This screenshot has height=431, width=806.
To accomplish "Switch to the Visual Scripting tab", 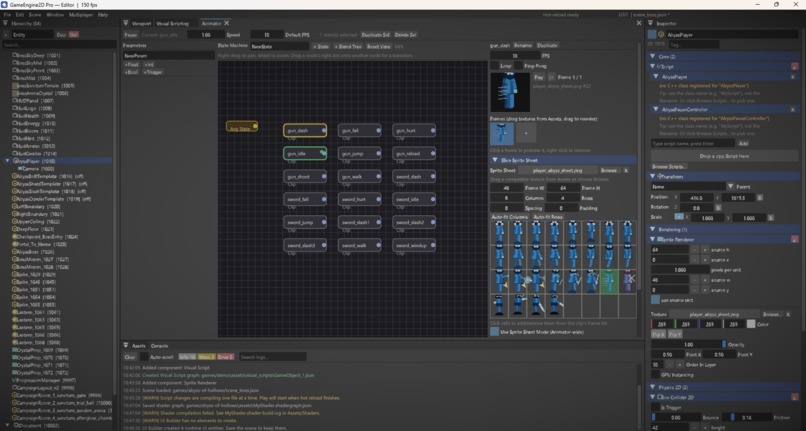I will pyautogui.click(x=173, y=24).
